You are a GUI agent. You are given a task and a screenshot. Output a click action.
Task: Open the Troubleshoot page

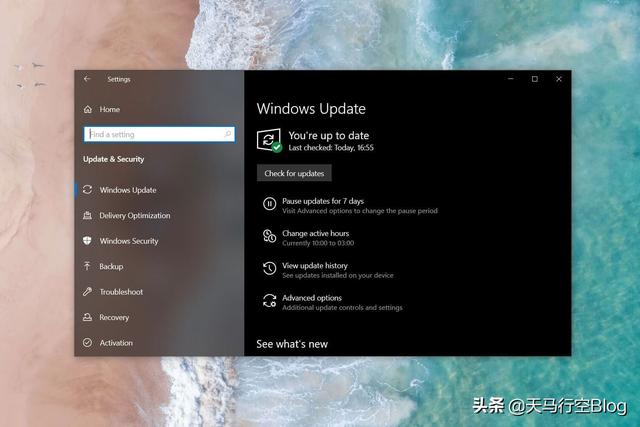pos(121,292)
